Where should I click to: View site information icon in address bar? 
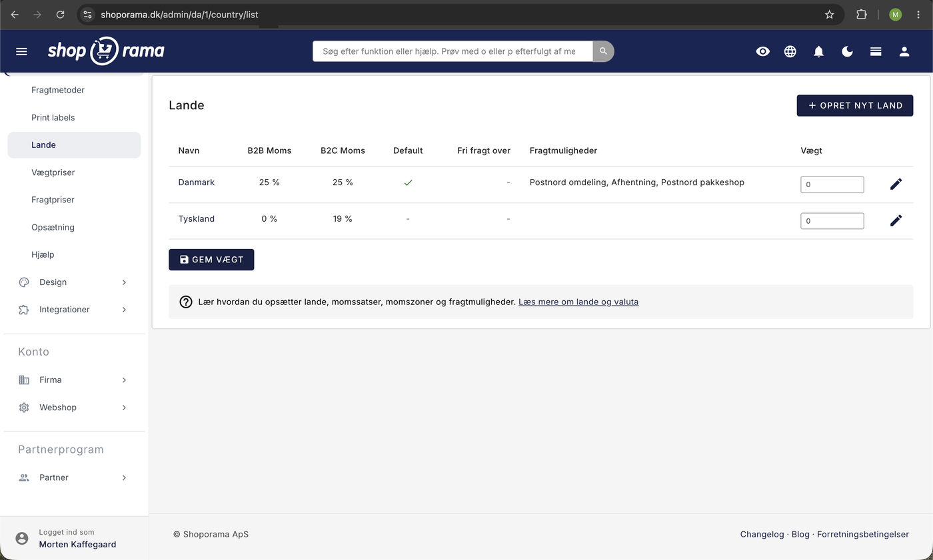pos(88,14)
